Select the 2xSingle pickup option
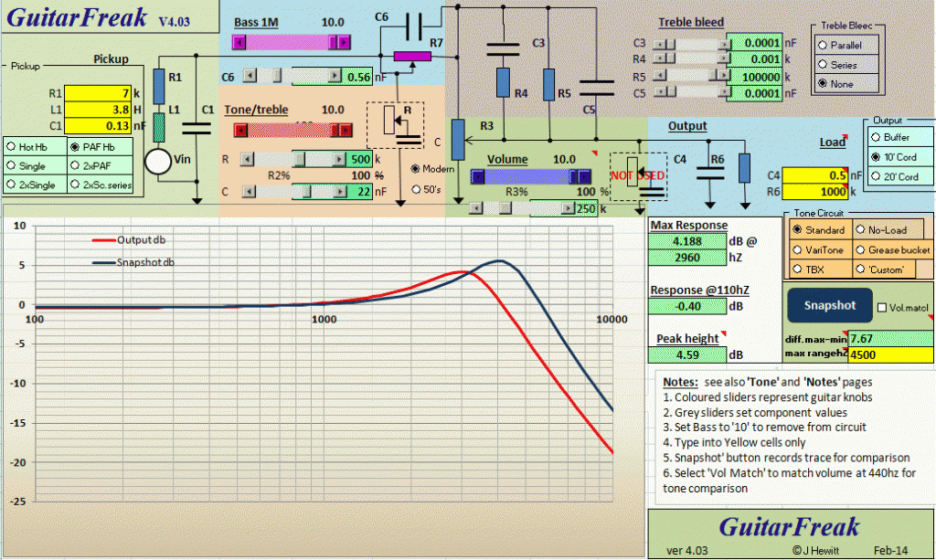Screen dimensions: 936x560 pos(11,185)
